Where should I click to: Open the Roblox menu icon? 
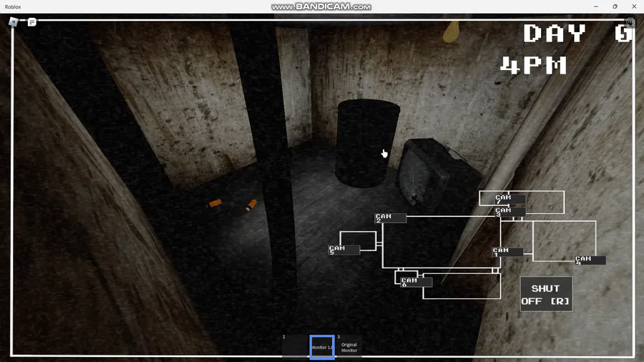pyautogui.click(x=14, y=21)
